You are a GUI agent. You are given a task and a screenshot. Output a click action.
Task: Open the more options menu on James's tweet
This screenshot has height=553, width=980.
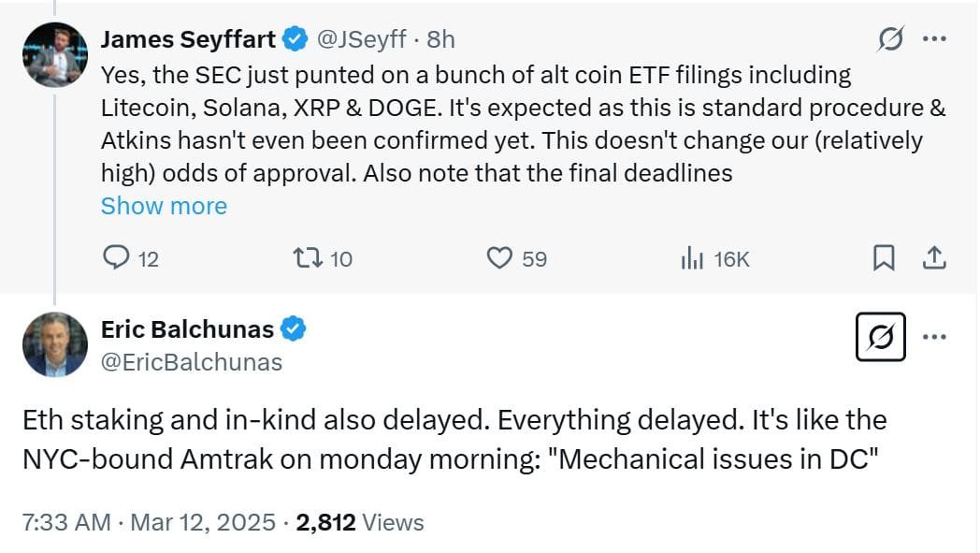tap(935, 37)
